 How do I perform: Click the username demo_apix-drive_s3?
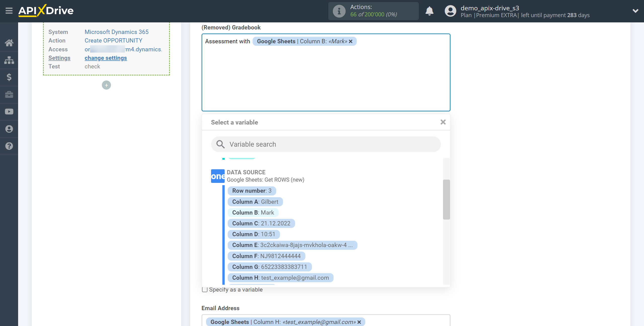(490, 8)
